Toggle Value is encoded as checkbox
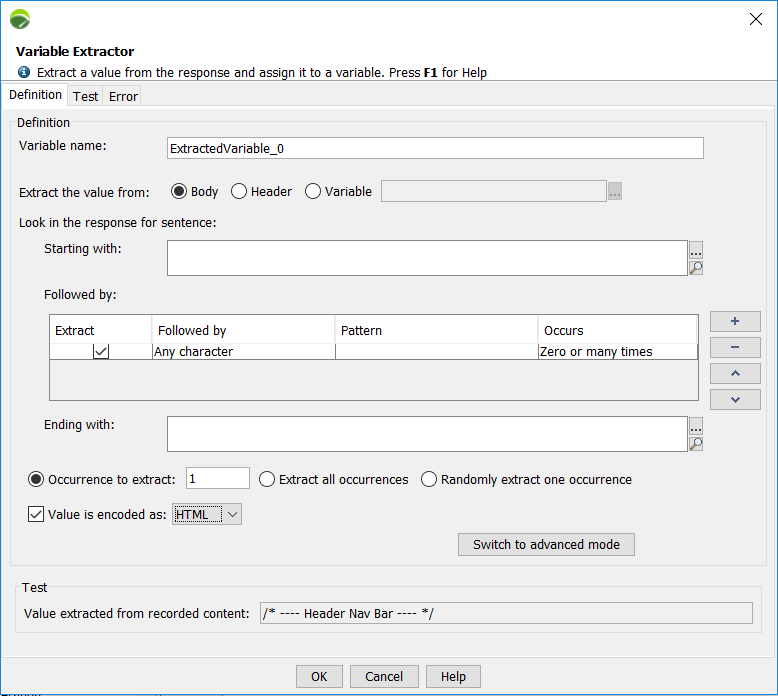 click(36, 514)
